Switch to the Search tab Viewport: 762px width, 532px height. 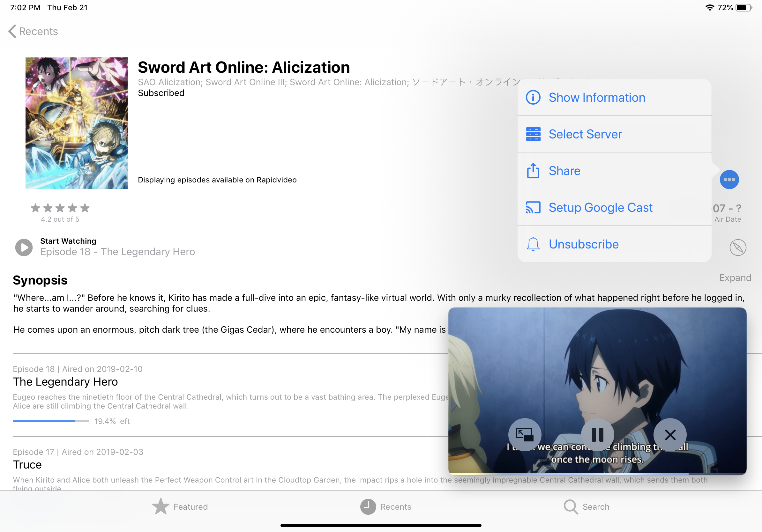[x=586, y=506]
